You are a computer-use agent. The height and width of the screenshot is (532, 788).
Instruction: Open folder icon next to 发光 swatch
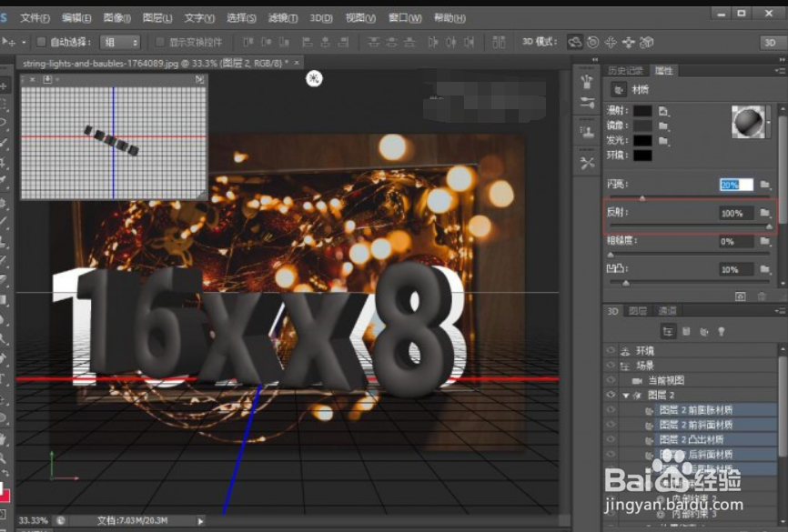click(663, 141)
